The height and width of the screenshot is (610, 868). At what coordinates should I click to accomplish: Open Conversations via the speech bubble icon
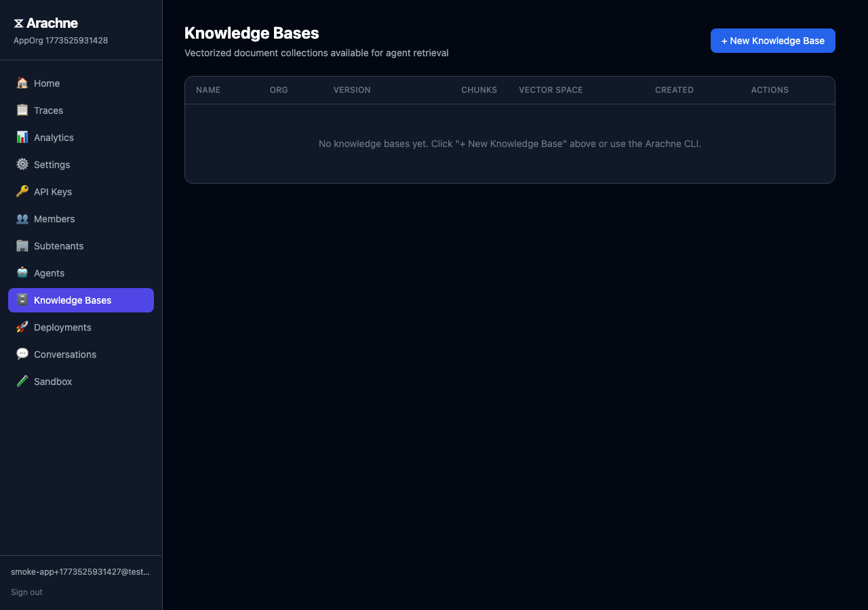[x=21, y=354]
